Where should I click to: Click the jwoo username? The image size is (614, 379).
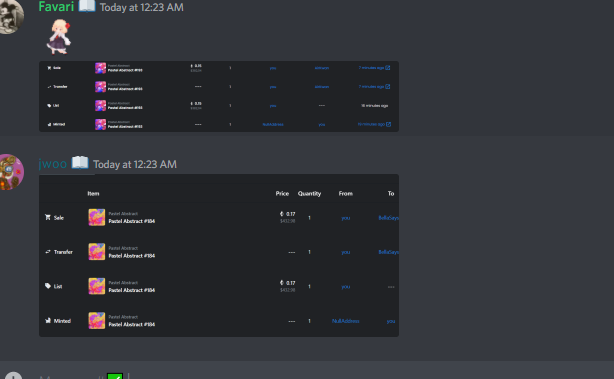[x=53, y=164]
